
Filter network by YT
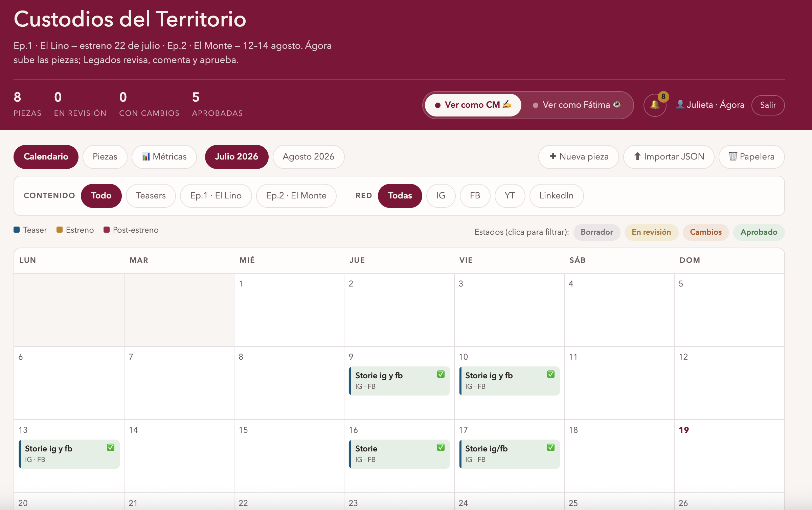[x=510, y=196]
